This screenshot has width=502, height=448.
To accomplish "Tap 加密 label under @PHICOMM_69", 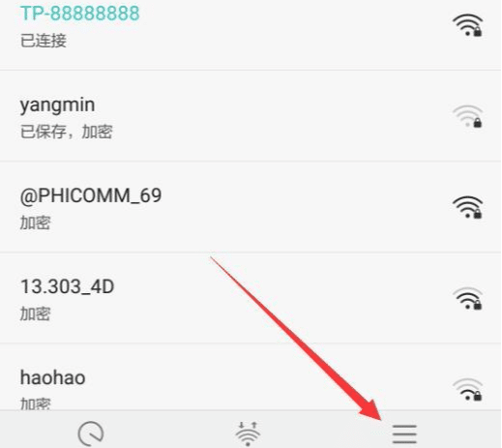I will coord(36,223).
